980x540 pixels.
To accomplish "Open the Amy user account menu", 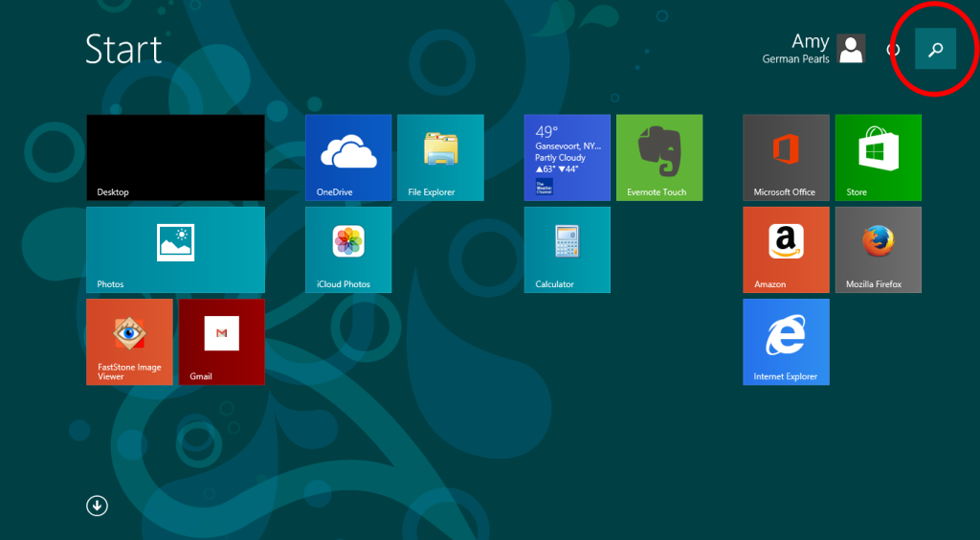I will coord(813,49).
